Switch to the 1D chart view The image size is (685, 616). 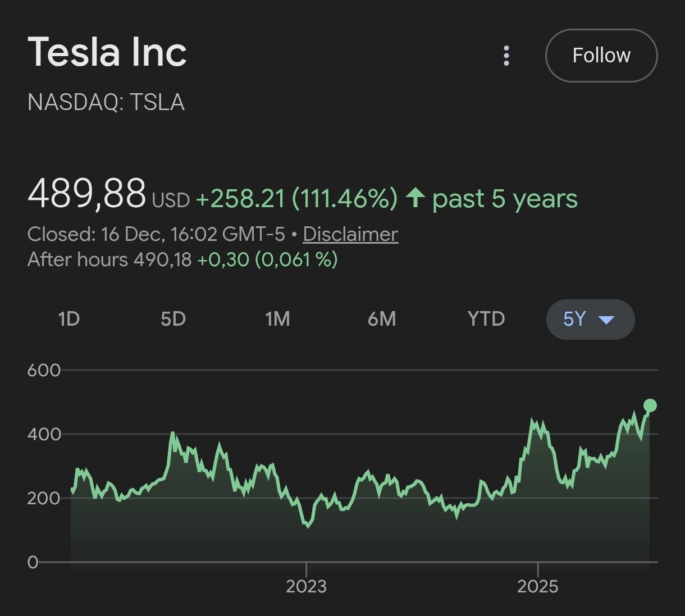pos(68,319)
